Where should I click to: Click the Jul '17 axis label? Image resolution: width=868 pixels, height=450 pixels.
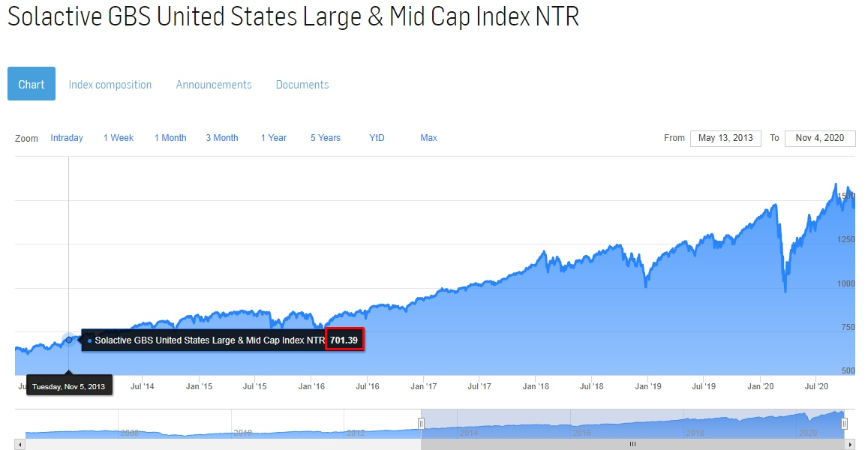[x=479, y=386]
